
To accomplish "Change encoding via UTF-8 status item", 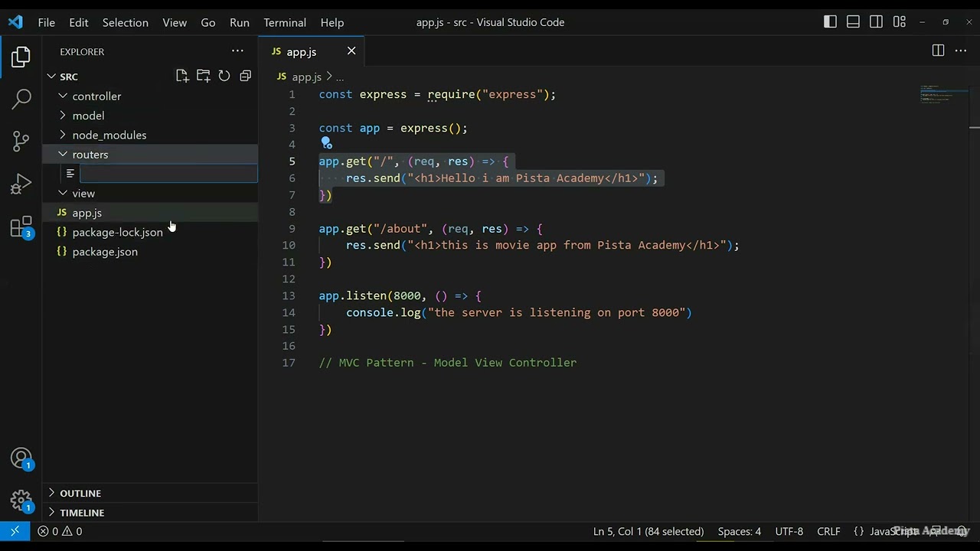I will click(x=789, y=531).
